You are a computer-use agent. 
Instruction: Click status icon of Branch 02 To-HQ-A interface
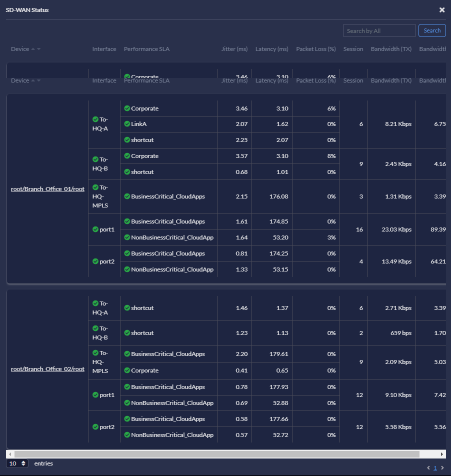click(x=95, y=303)
